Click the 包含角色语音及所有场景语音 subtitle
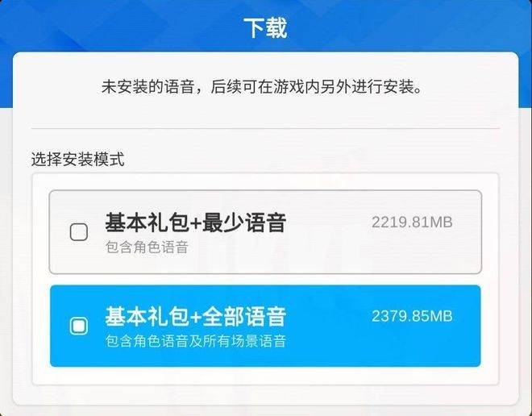Viewport: 532px width, 416px height. [195, 341]
